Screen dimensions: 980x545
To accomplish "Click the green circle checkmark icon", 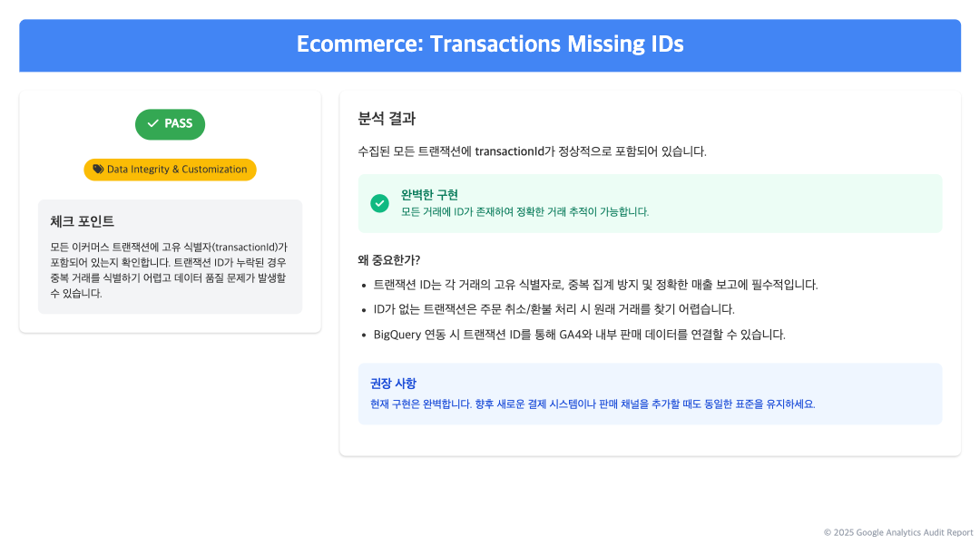I will pos(379,203).
